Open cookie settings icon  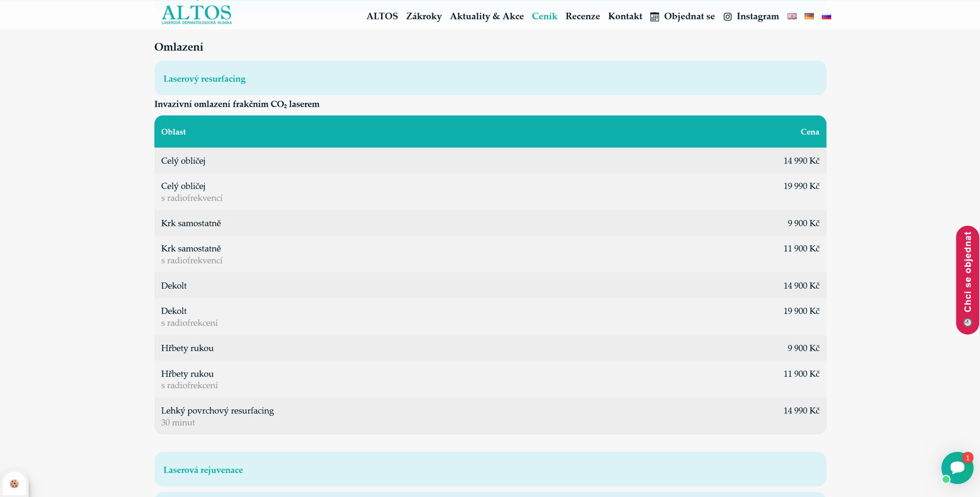14,483
